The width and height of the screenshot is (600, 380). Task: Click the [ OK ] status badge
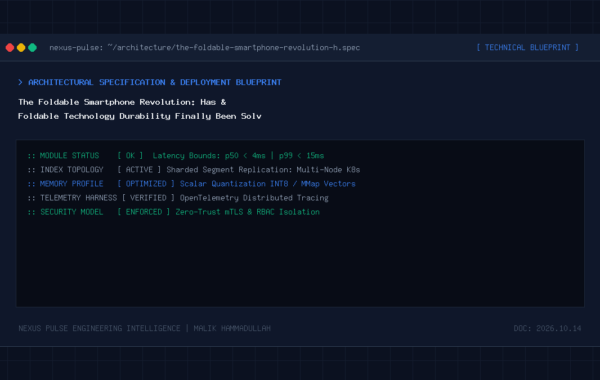point(130,156)
